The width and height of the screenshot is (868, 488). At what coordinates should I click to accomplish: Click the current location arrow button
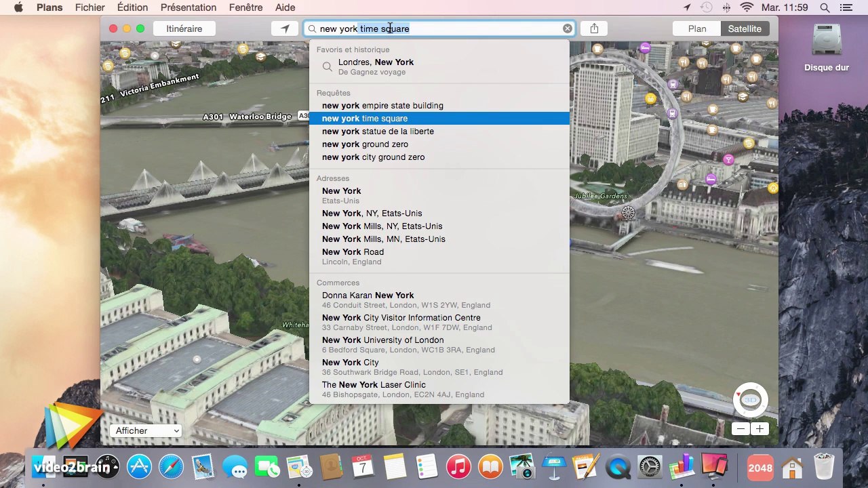click(285, 28)
